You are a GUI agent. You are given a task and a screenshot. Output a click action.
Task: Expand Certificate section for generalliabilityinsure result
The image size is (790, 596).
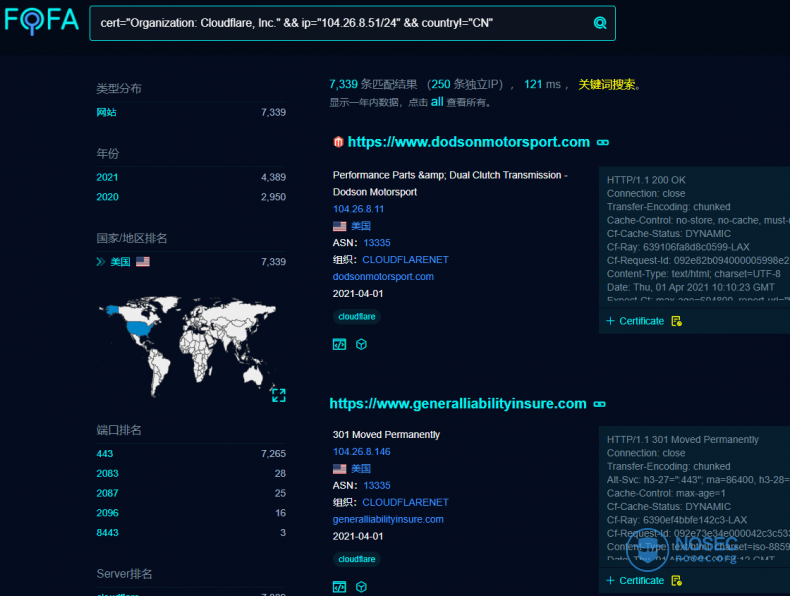click(635, 580)
